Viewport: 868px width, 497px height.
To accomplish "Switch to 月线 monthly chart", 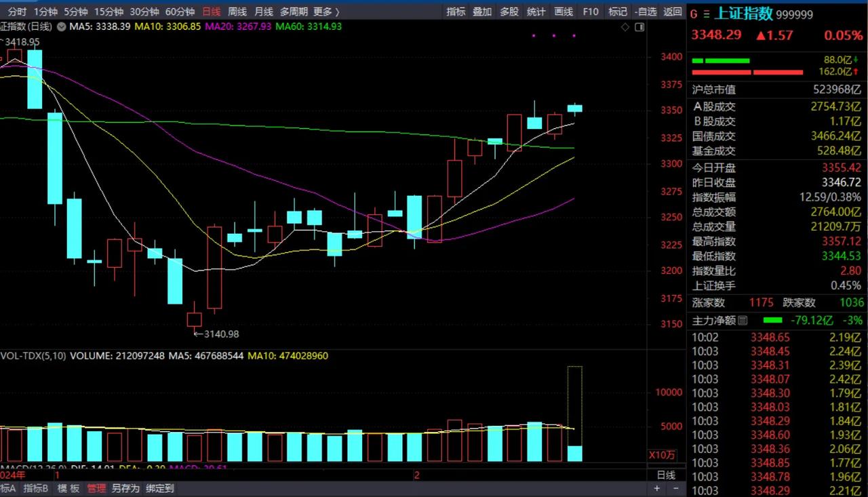I will coord(263,12).
